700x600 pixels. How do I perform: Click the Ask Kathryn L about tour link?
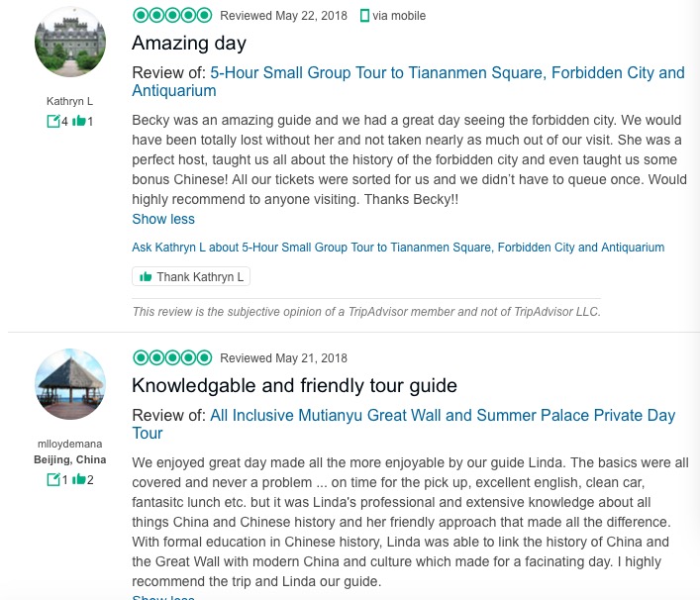(398, 248)
